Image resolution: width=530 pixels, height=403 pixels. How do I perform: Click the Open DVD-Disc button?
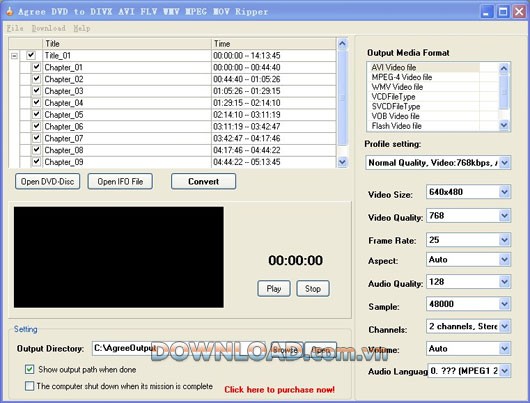(47, 182)
